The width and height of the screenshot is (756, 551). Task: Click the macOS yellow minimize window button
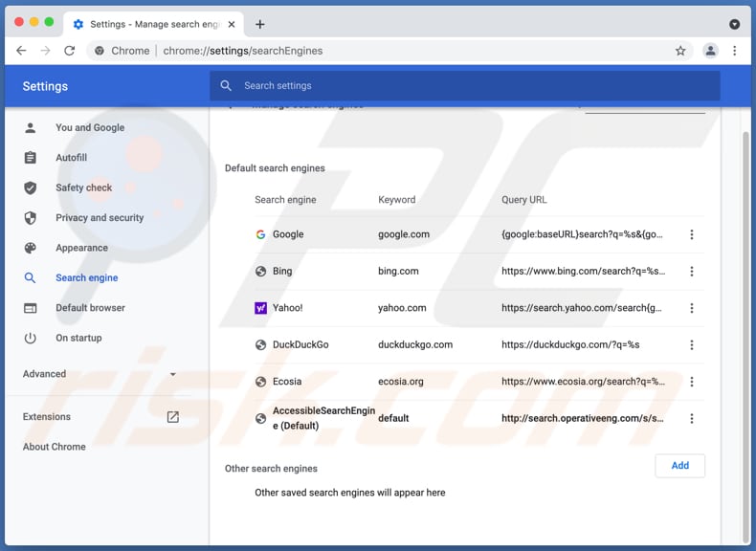(x=33, y=22)
